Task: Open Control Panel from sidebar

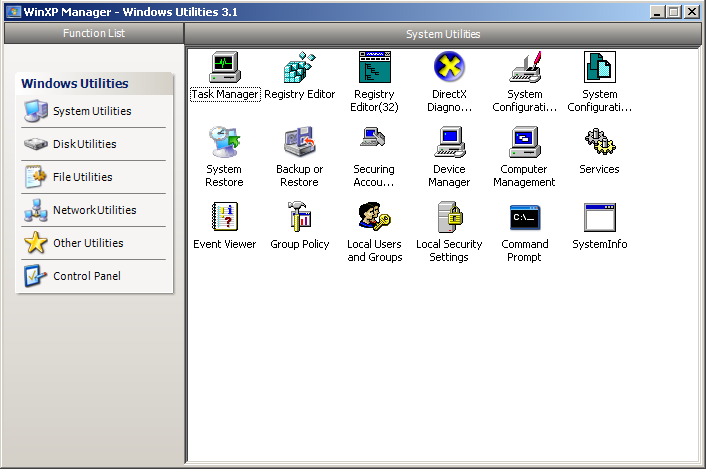Action: [x=85, y=276]
